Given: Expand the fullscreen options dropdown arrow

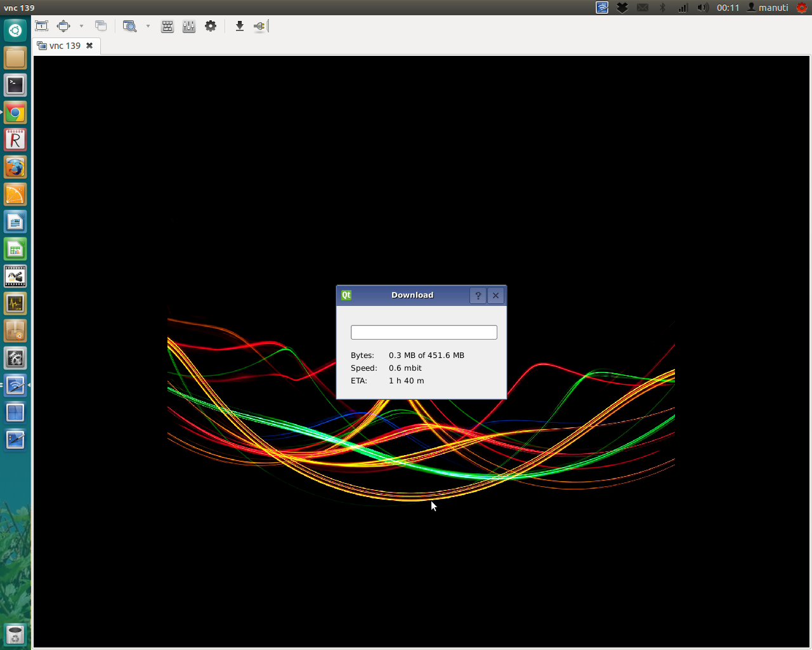Looking at the screenshot, I should (x=81, y=26).
